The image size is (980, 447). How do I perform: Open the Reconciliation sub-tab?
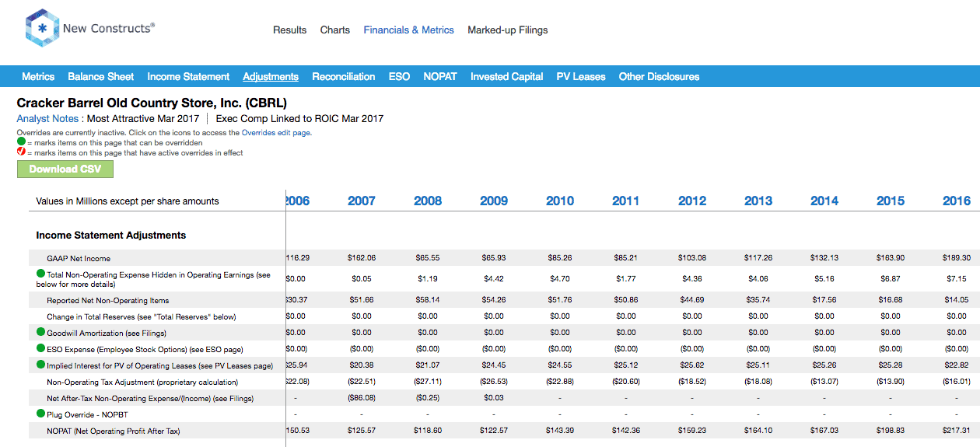tap(344, 76)
